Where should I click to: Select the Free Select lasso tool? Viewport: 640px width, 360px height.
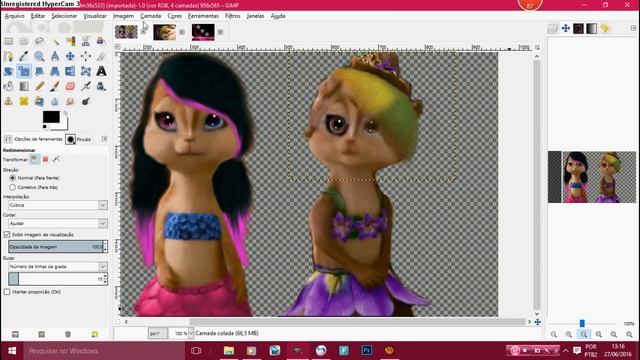(40, 41)
